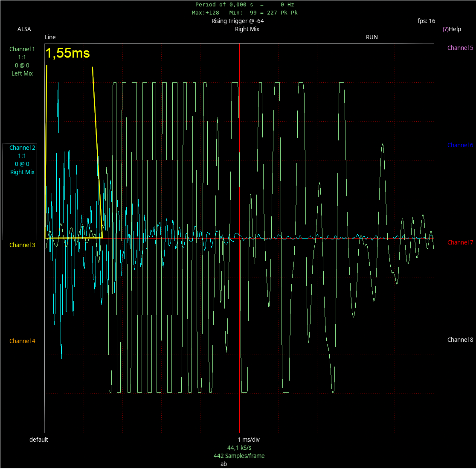
Task: Click the ALSA input source label
Action: click(x=24, y=29)
